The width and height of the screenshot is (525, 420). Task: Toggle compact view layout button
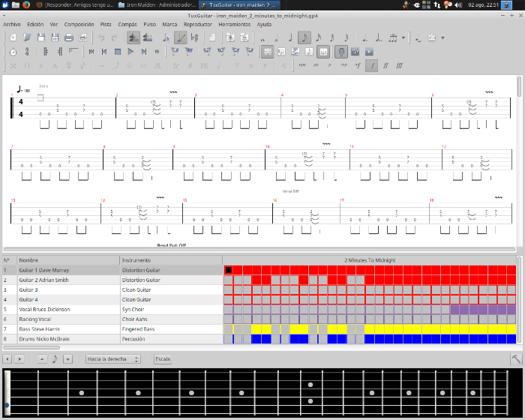pos(323,52)
